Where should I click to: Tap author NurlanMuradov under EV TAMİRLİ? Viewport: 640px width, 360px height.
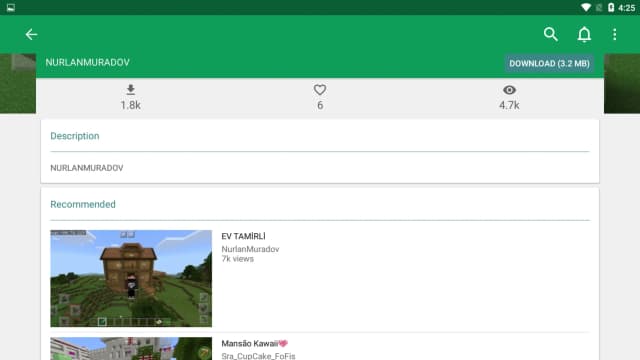pos(250,249)
